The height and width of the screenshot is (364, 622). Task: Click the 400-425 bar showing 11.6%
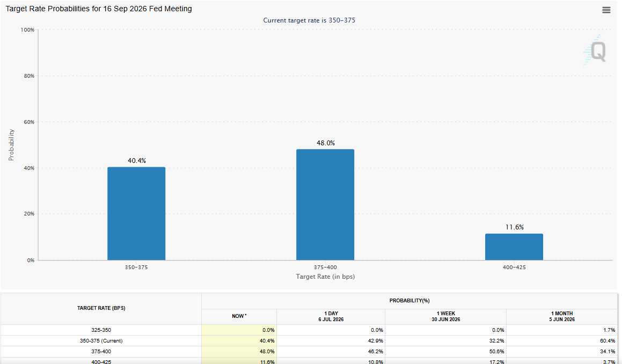coord(514,247)
